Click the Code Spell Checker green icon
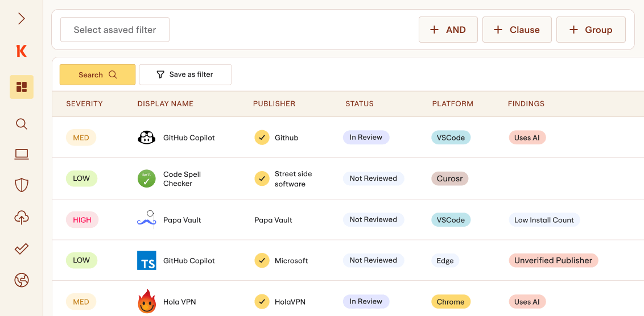Image resolution: width=644 pixels, height=316 pixels. tap(147, 178)
